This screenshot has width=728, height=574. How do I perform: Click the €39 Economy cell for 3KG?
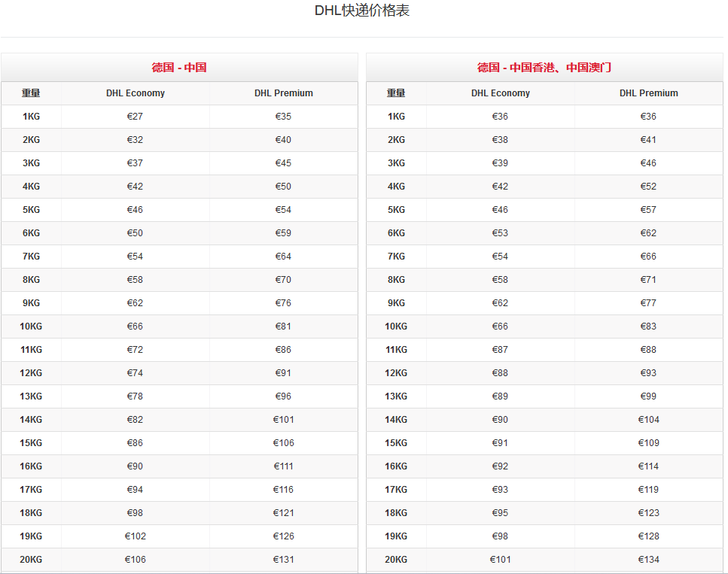pos(500,163)
